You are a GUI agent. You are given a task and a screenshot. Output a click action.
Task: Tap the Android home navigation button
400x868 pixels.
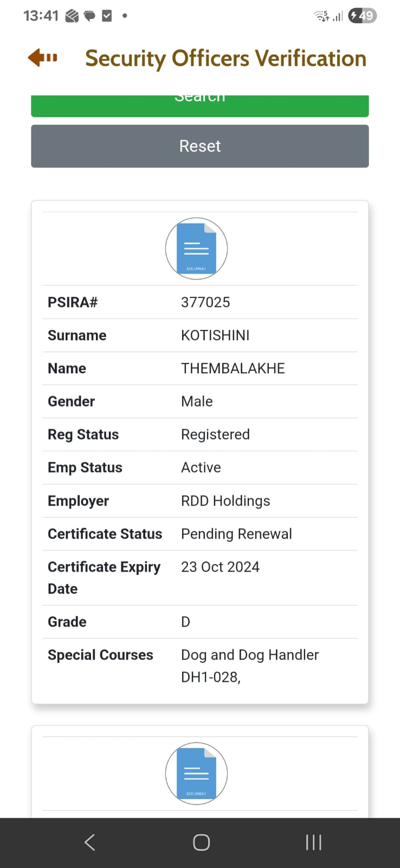pos(201,842)
